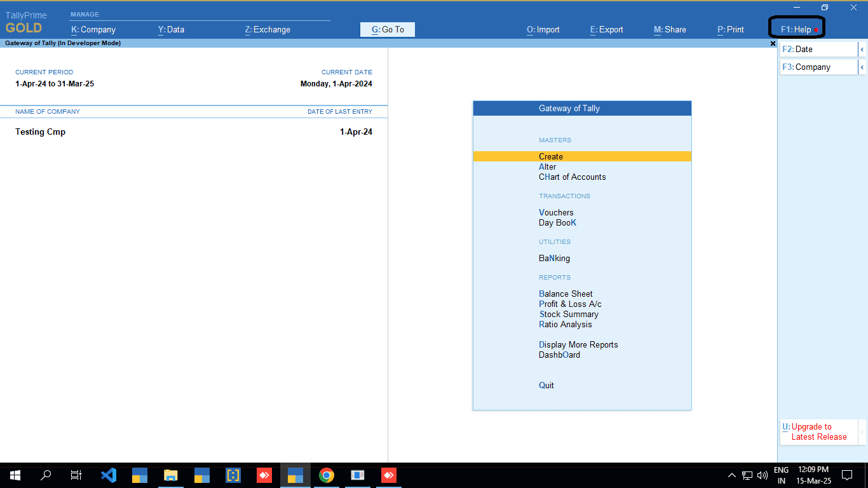Click the G: Go To button
This screenshot has height=488, width=868.
388,29
